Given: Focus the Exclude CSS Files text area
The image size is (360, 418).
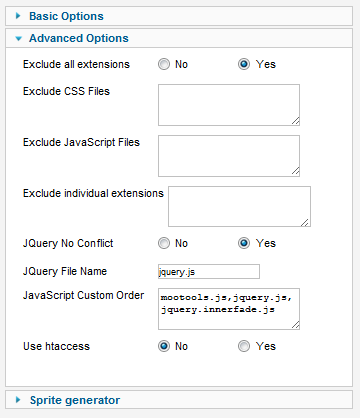Looking at the screenshot, I should click(229, 105).
